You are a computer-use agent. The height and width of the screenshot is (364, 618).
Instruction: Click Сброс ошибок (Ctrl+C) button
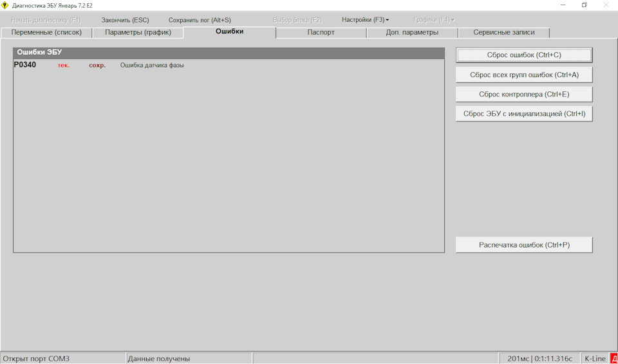click(524, 55)
